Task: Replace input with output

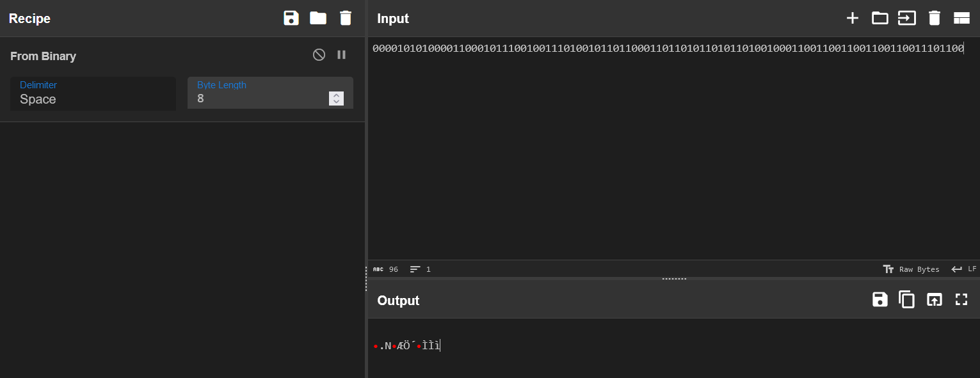Action: click(935, 299)
